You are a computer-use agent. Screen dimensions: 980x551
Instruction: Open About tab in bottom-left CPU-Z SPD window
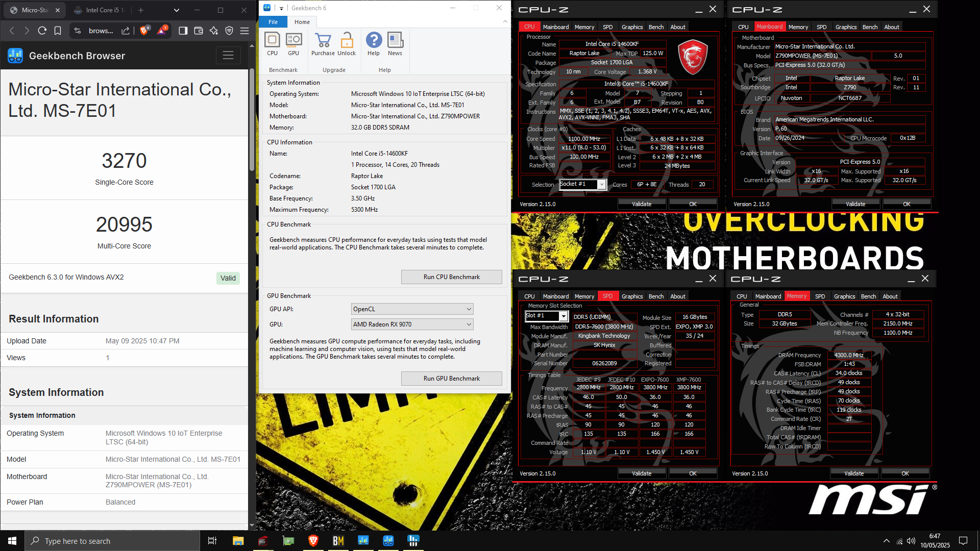677,296
